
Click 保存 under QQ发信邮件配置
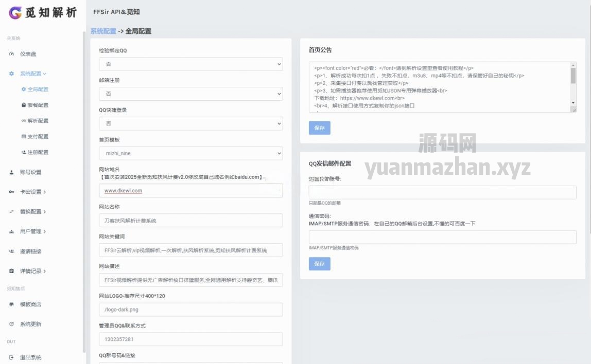click(320, 264)
